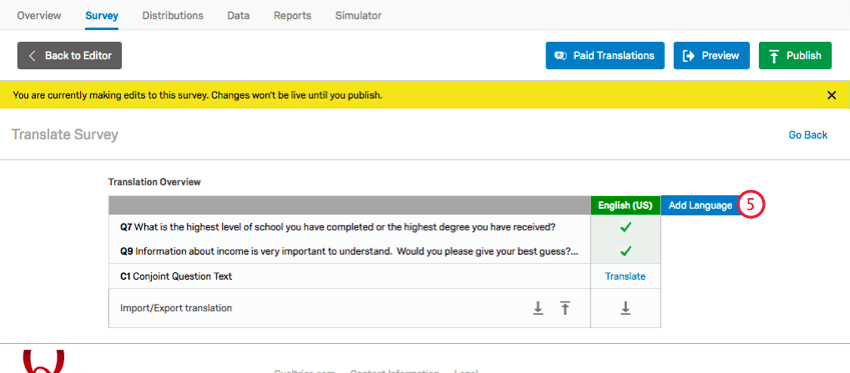Screen dimensions: 850x373
Task: Dismiss the yellow edit warning banner
Action: 832,95
